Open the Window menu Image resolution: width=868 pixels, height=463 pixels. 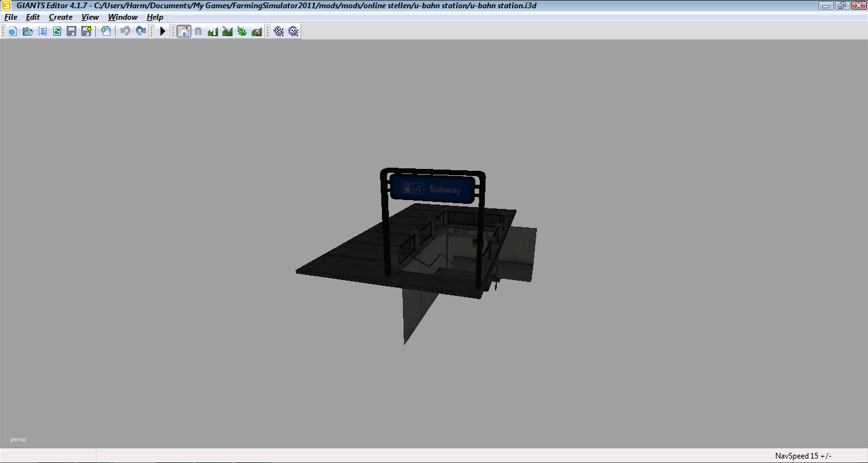pyautogui.click(x=123, y=17)
